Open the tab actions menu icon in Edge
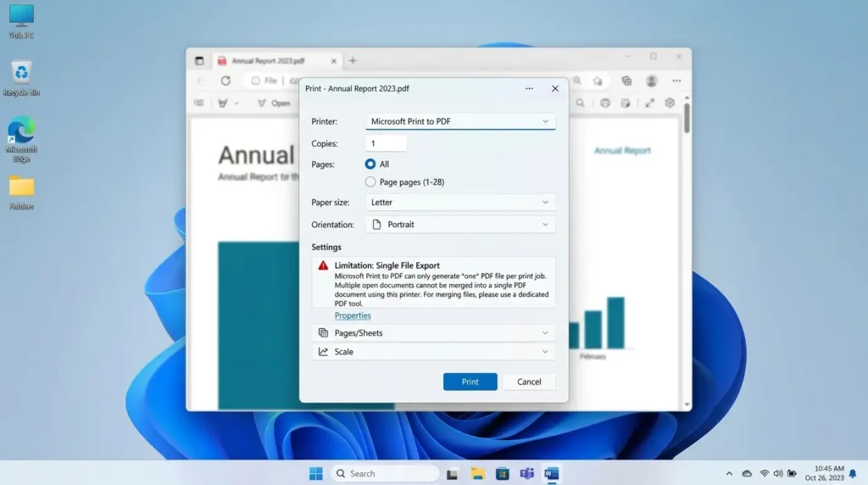The height and width of the screenshot is (485, 868). point(199,61)
